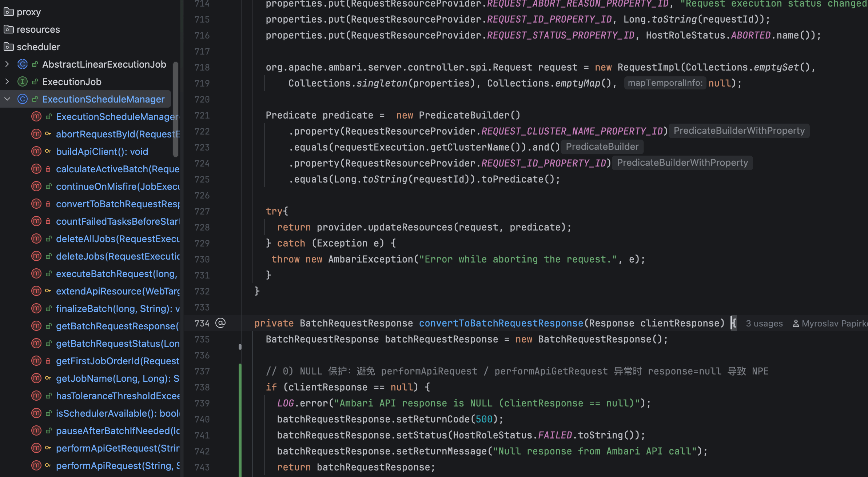Click the author icon beside Myroslav Papirkovskyi
This screenshot has width=868, height=477.
point(796,323)
